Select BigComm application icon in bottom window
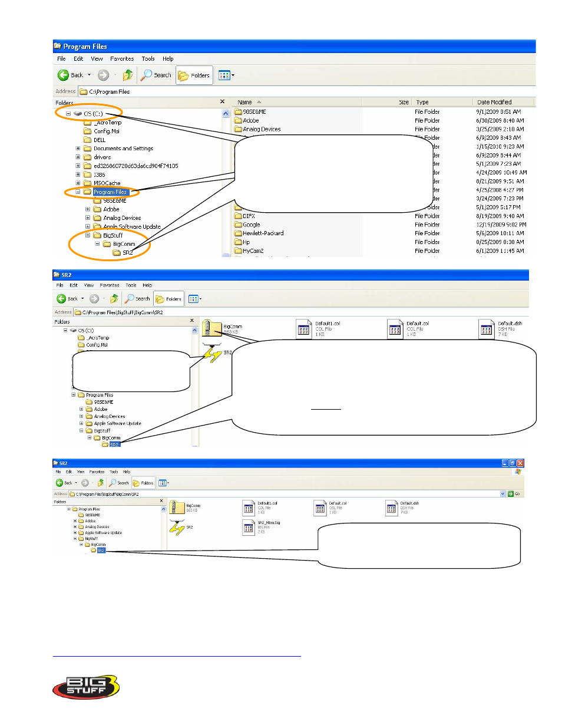Image resolution: width=562 pixels, height=728 pixels. click(177, 507)
